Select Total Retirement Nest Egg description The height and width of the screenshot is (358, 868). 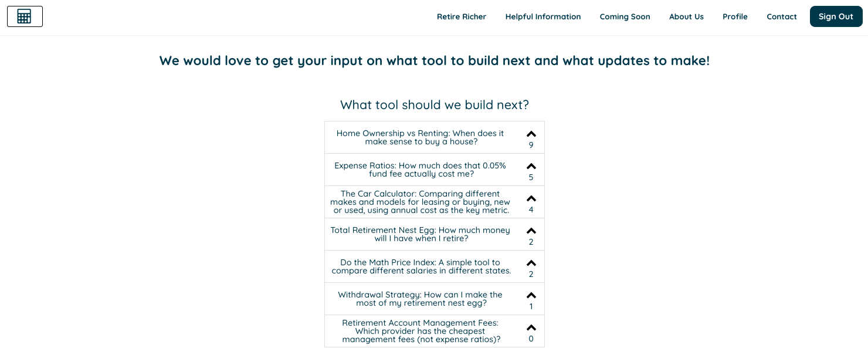click(420, 234)
